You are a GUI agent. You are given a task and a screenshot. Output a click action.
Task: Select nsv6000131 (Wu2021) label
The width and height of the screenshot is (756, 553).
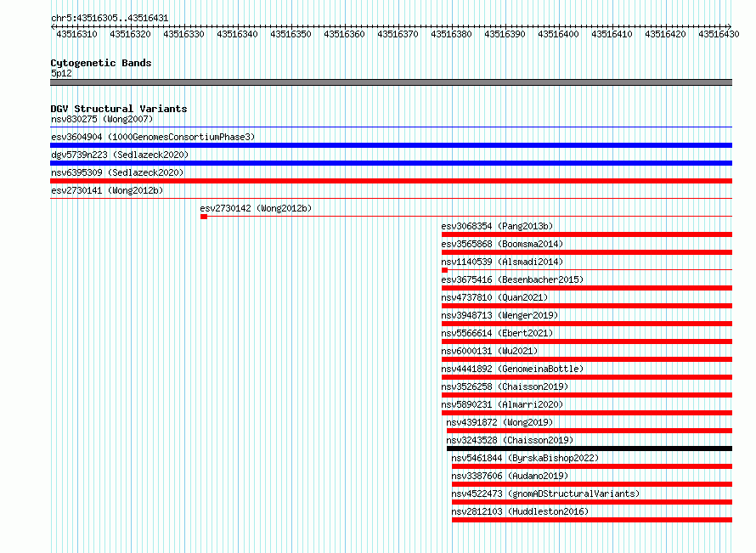[489, 351]
